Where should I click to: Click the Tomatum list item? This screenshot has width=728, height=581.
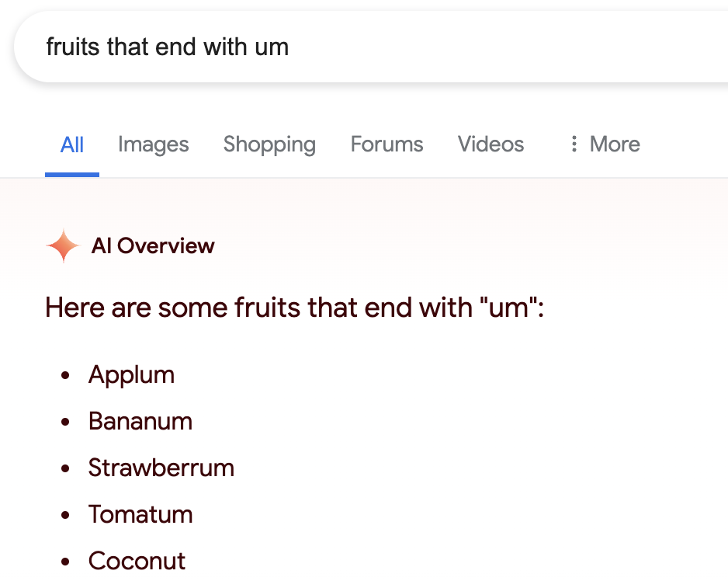tap(140, 515)
